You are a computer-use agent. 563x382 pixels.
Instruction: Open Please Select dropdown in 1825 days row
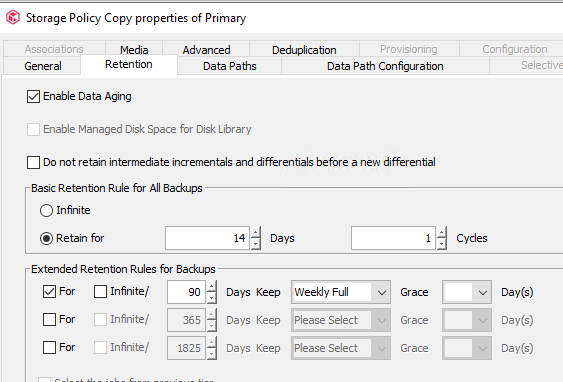point(341,348)
